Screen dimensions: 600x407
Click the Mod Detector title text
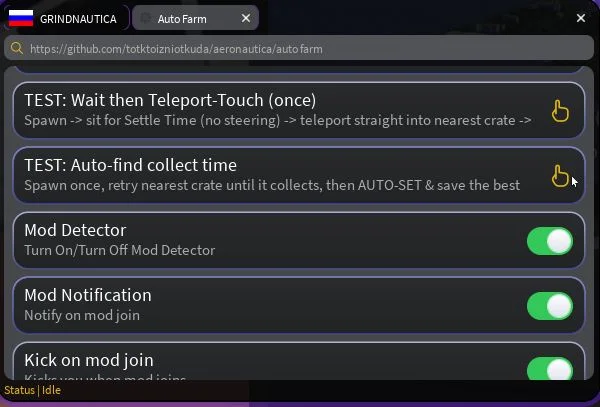pos(75,230)
